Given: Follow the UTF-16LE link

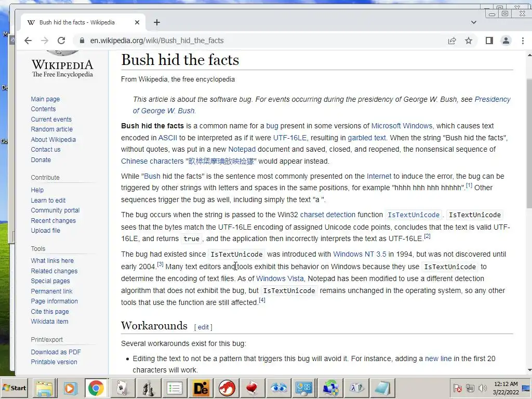Looking at the screenshot, I should [290, 138].
